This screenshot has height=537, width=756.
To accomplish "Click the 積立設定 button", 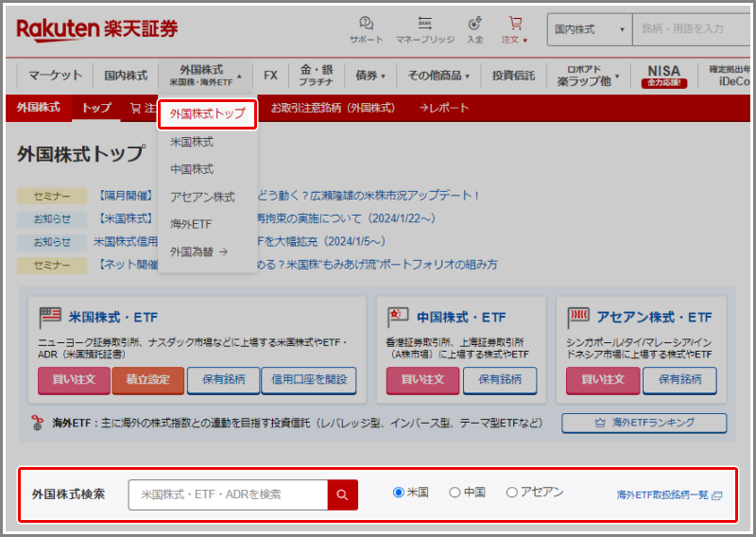I will click(x=148, y=380).
